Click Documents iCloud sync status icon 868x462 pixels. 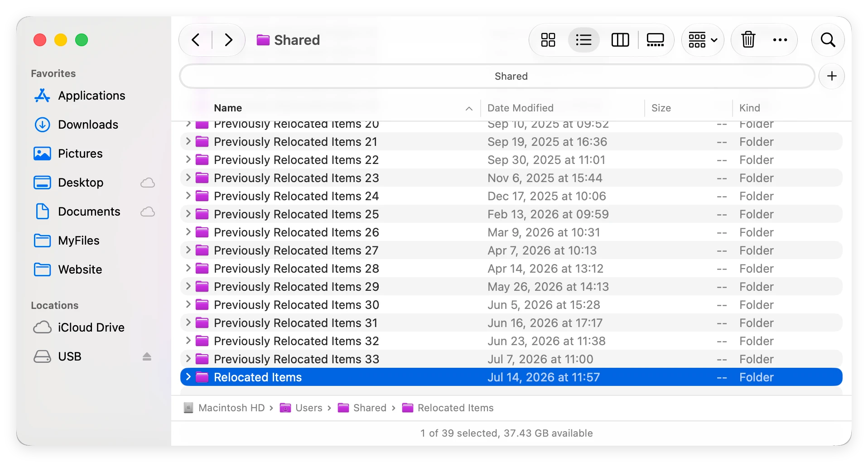click(148, 212)
